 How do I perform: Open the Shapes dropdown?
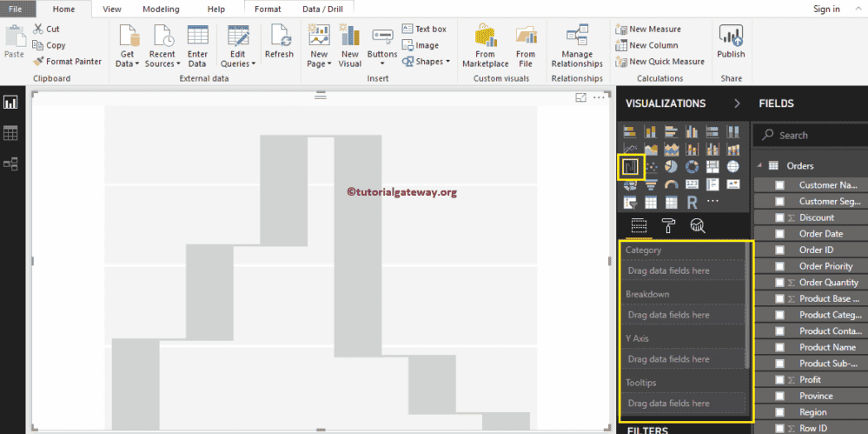(425, 62)
